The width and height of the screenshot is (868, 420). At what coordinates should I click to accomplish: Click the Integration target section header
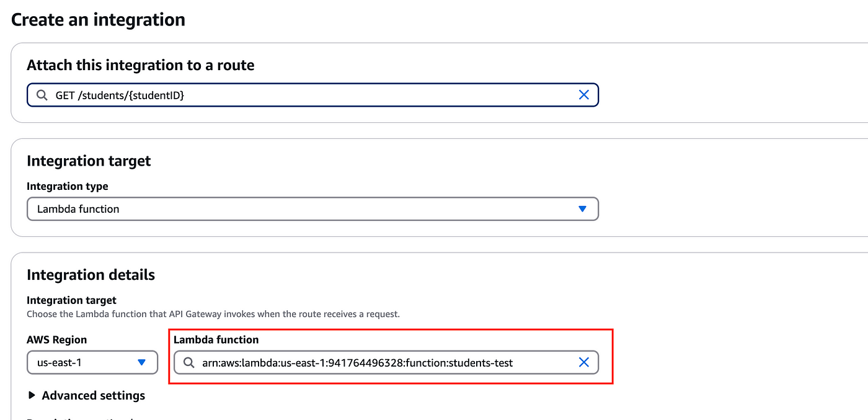(x=89, y=161)
